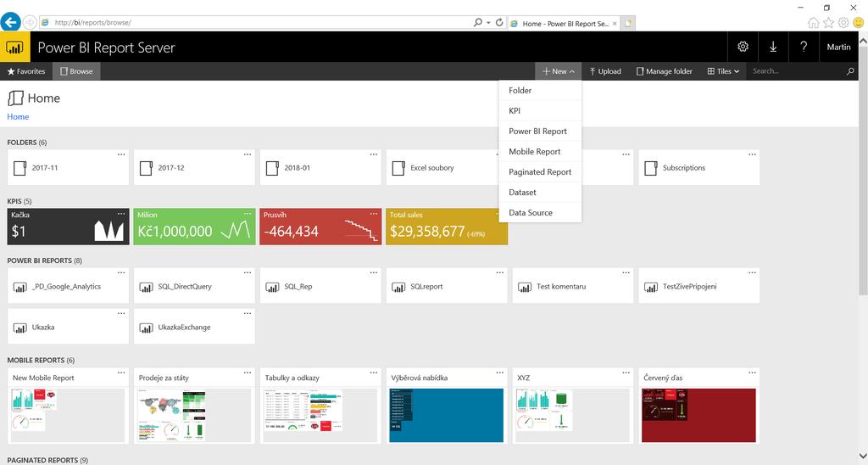Viewport: 868px width, 465px height.
Task: Switch to Browse tab
Action: 76,71
